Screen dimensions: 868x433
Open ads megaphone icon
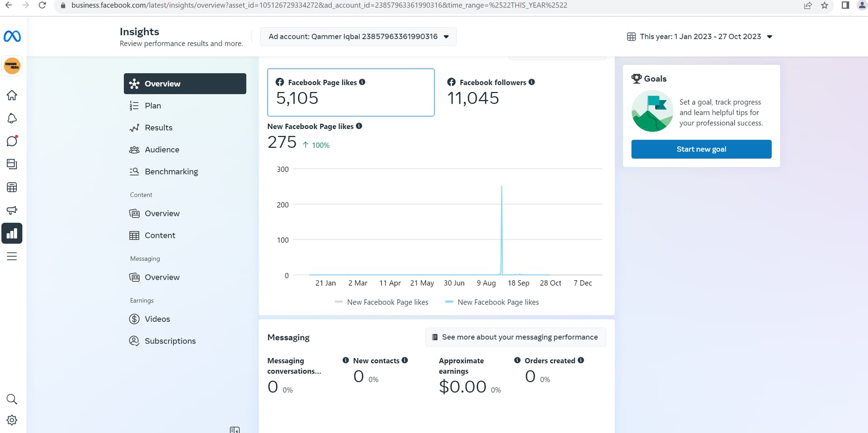coord(12,210)
